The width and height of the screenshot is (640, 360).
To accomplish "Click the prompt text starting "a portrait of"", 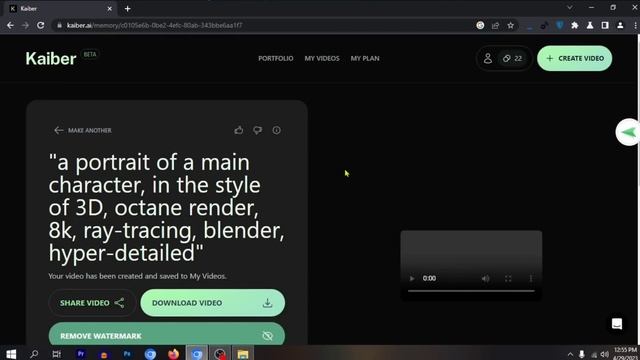I will pos(167,207).
